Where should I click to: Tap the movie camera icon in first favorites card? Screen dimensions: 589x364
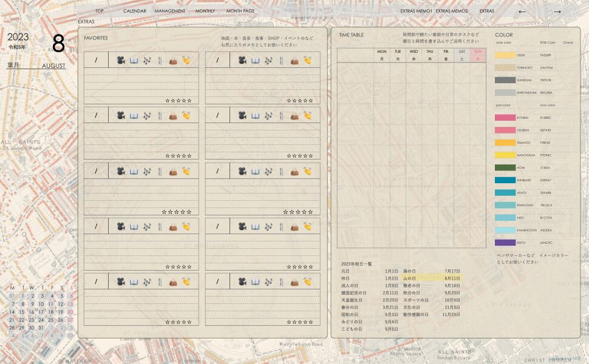(x=121, y=61)
